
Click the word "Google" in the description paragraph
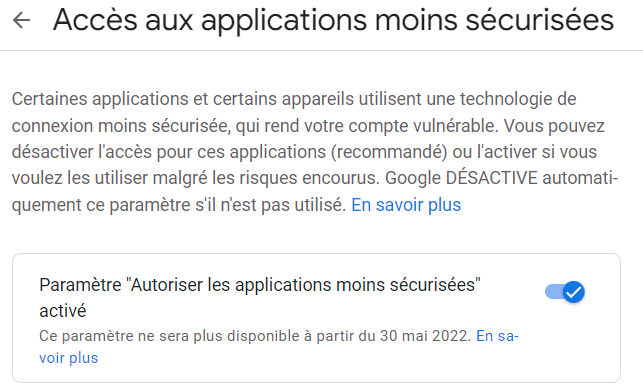tap(413, 179)
